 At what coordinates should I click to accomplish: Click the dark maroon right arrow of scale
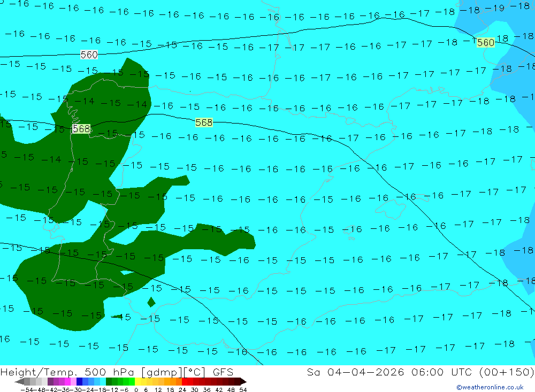[243, 382]
